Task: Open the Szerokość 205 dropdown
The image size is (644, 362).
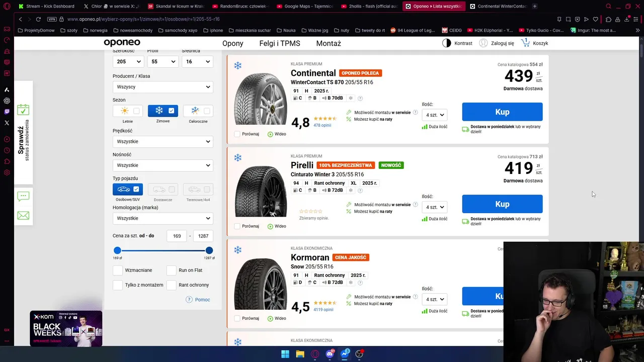Action: [128, 61]
